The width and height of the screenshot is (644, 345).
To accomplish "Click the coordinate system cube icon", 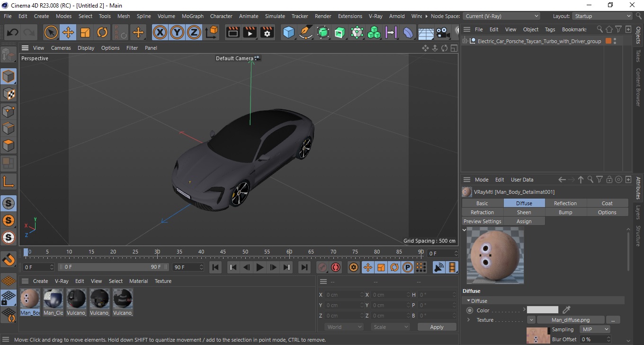I will click(x=212, y=32).
